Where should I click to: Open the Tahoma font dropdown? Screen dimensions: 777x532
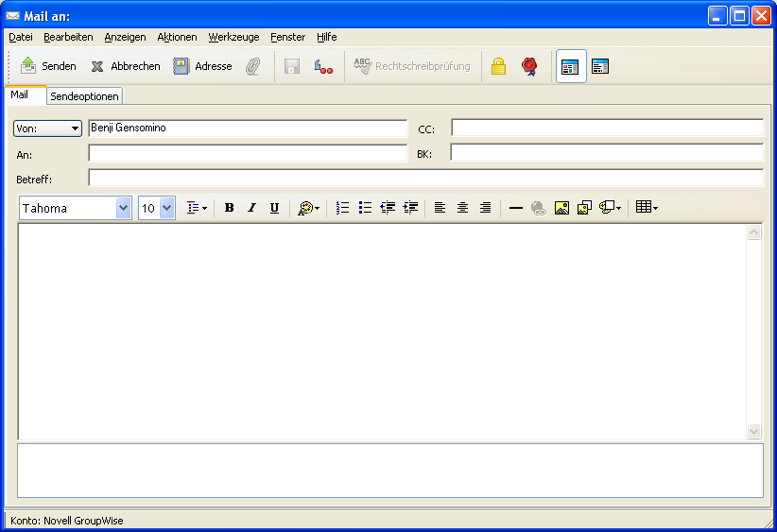click(124, 208)
